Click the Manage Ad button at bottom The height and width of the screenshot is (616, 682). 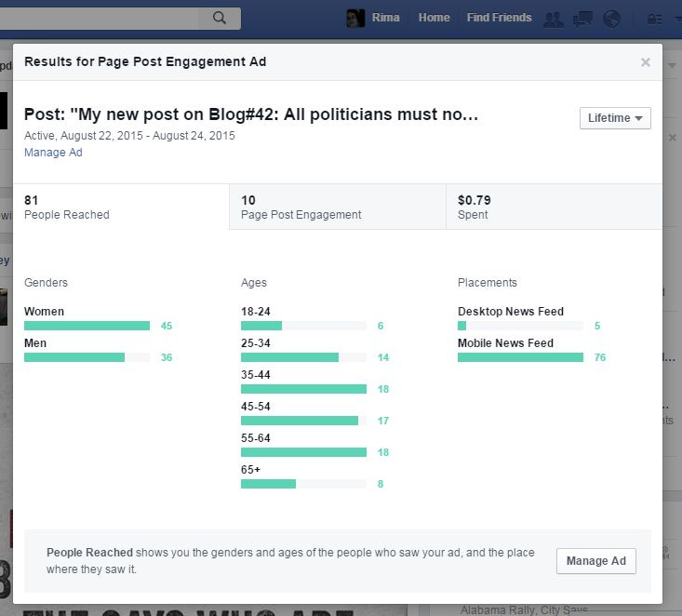click(595, 561)
